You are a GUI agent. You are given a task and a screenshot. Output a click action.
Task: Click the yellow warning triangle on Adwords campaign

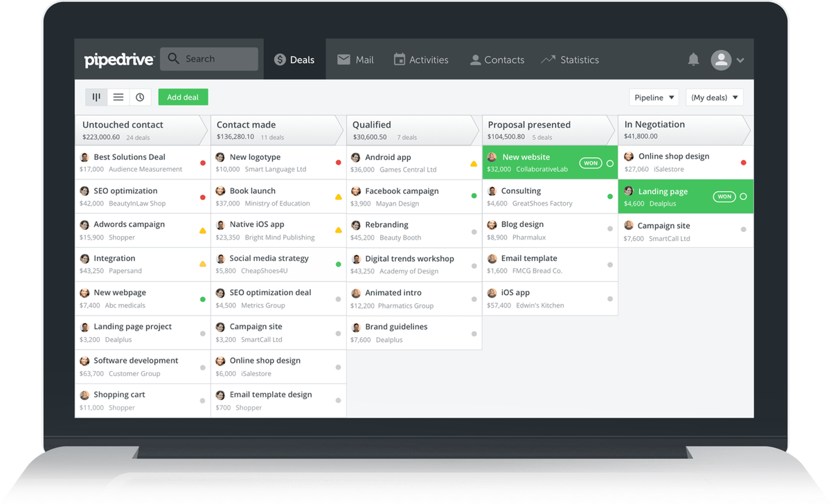point(203,231)
